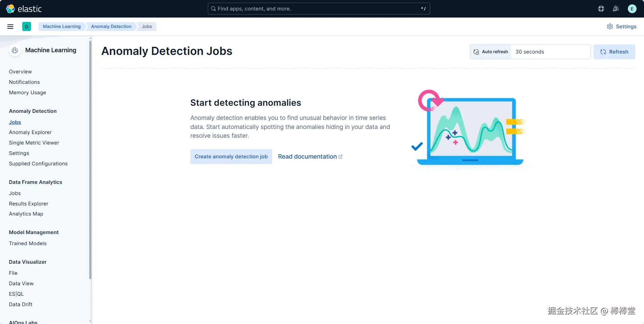Viewport: 644px width, 324px height.
Task: Open Trained Models under Model Management
Action: (28, 244)
